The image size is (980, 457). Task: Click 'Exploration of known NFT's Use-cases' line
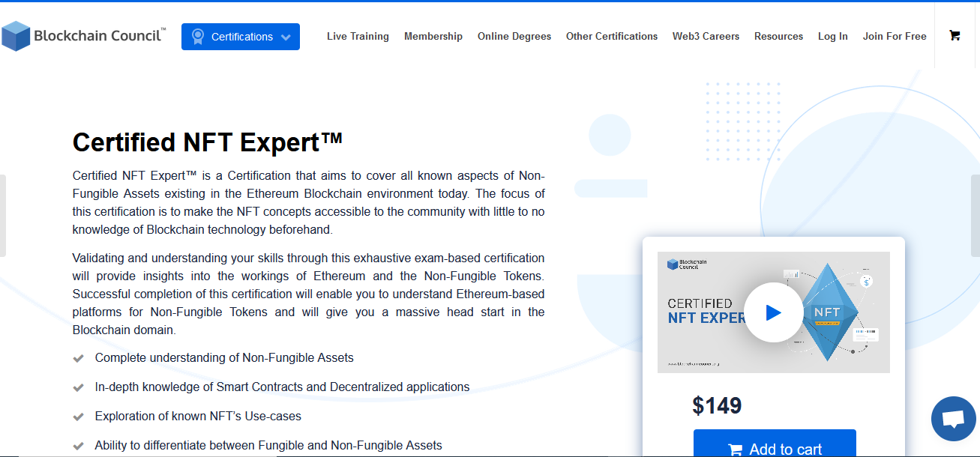click(x=198, y=416)
